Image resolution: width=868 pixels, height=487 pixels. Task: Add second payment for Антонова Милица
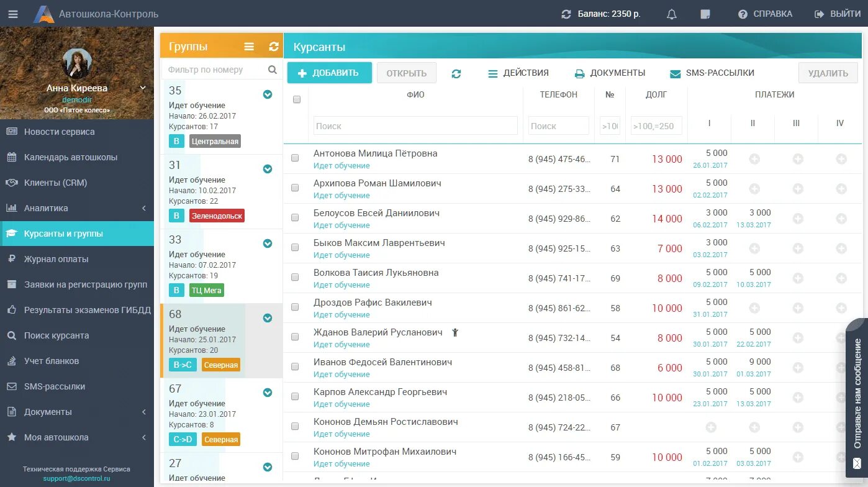point(754,159)
